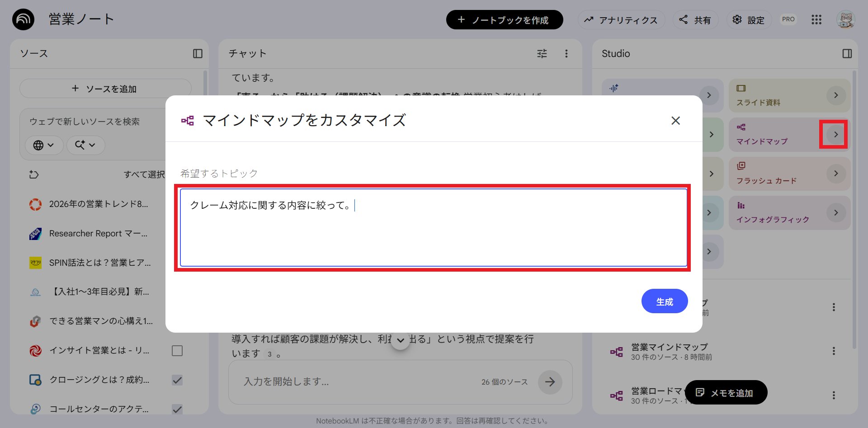This screenshot has height=428, width=868.
Task: Open options for 営業マインドマップ note
Action: (834, 351)
